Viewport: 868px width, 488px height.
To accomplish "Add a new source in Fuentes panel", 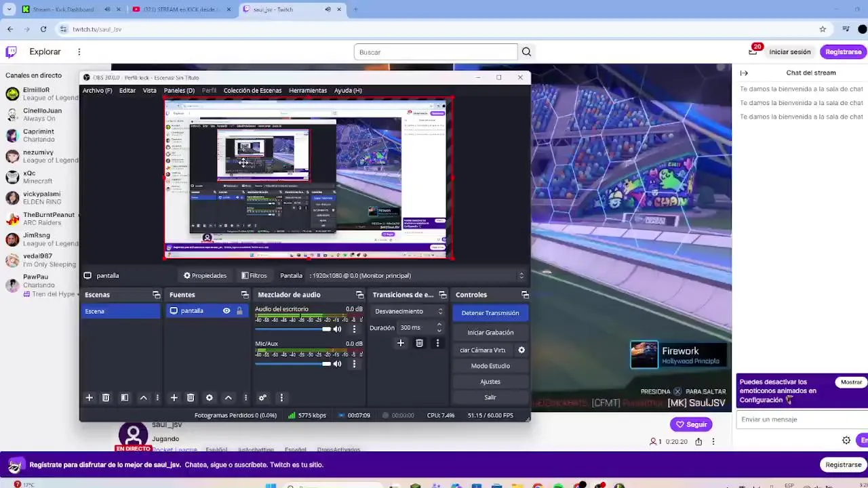I will [174, 398].
